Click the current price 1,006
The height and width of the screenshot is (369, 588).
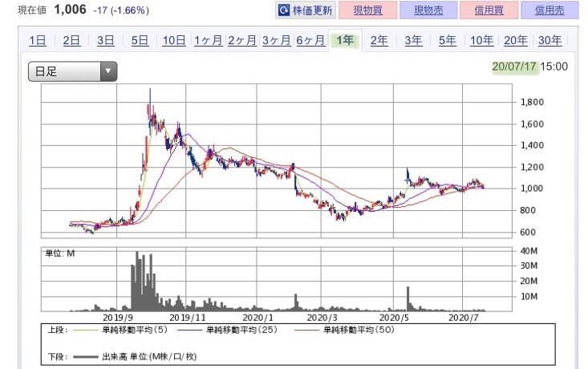[x=70, y=10]
